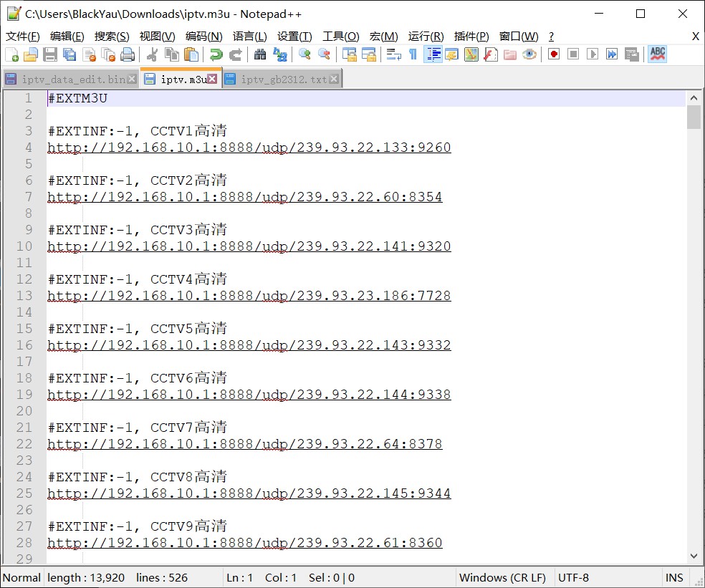
Task: Open Replace dialog from toolbar icon
Action: (x=279, y=54)
